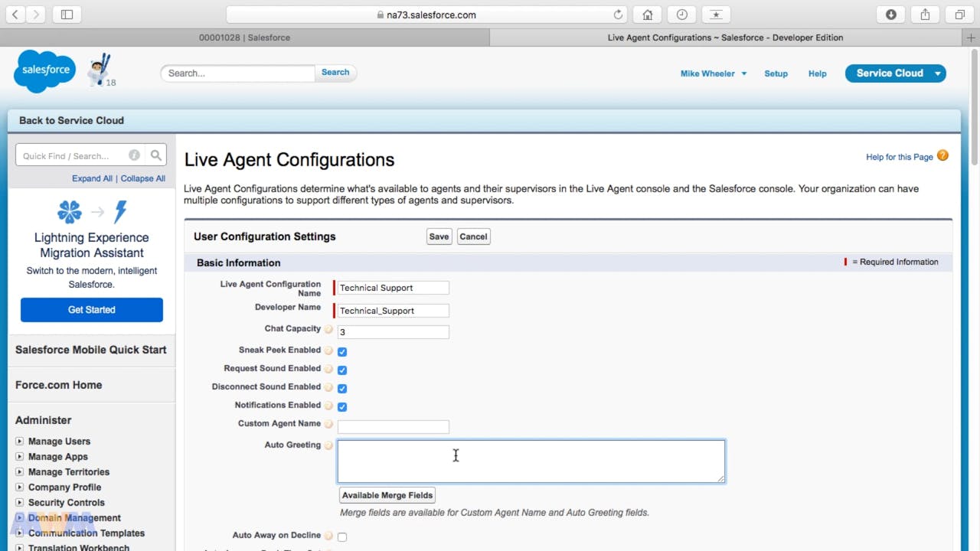This screenshot has height=551, width=980.
Task: Uncheck Sneak Peek Enabled
Action: (x=342, y=352)
